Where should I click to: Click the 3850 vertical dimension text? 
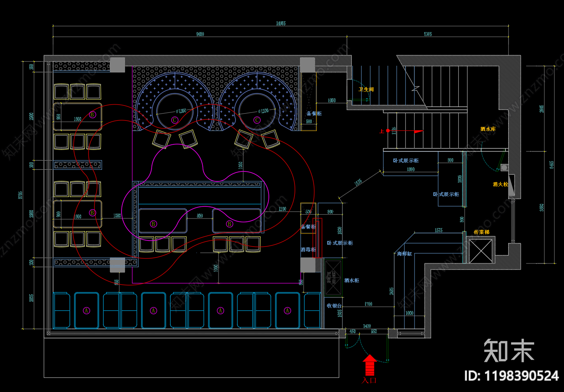pos(542,207)
